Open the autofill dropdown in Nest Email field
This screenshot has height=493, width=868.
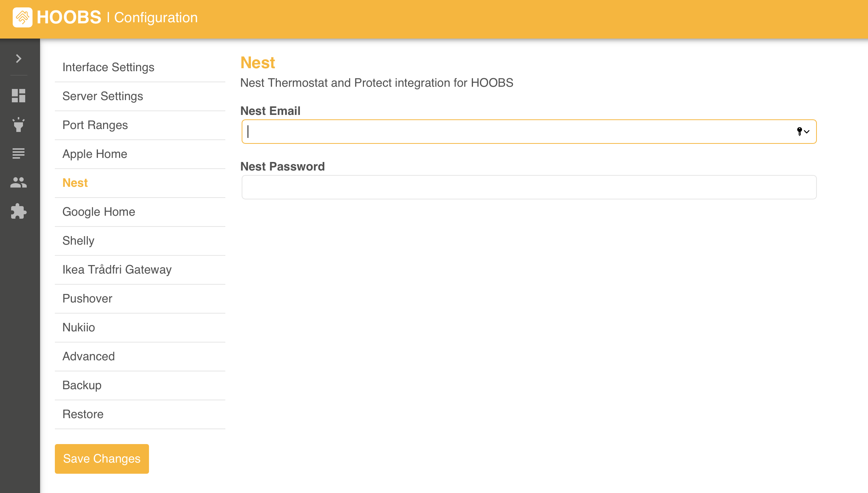click(807, 132)
